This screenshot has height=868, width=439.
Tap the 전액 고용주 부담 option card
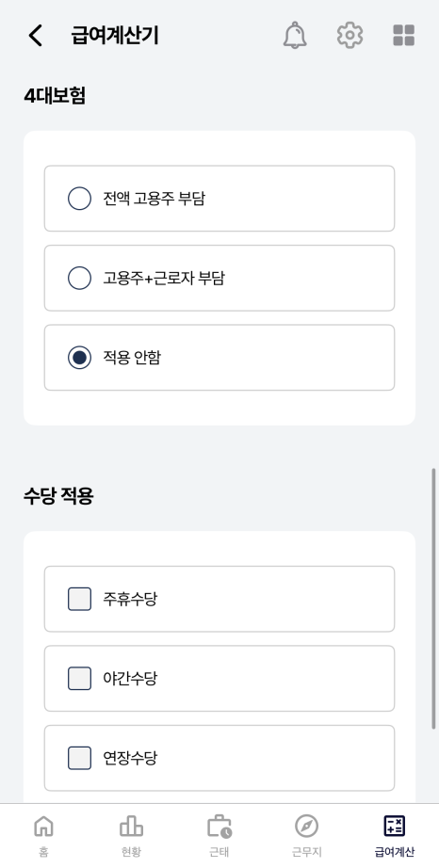[219, 199]
